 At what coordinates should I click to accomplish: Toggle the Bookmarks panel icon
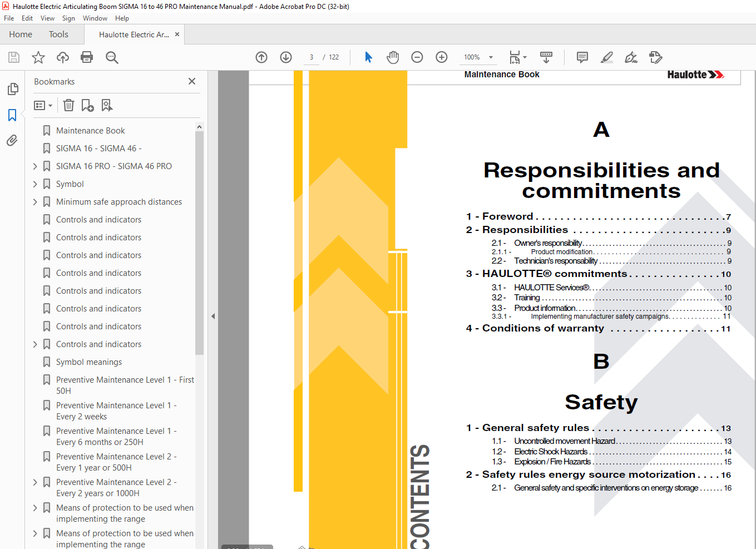tap(12, 115)
